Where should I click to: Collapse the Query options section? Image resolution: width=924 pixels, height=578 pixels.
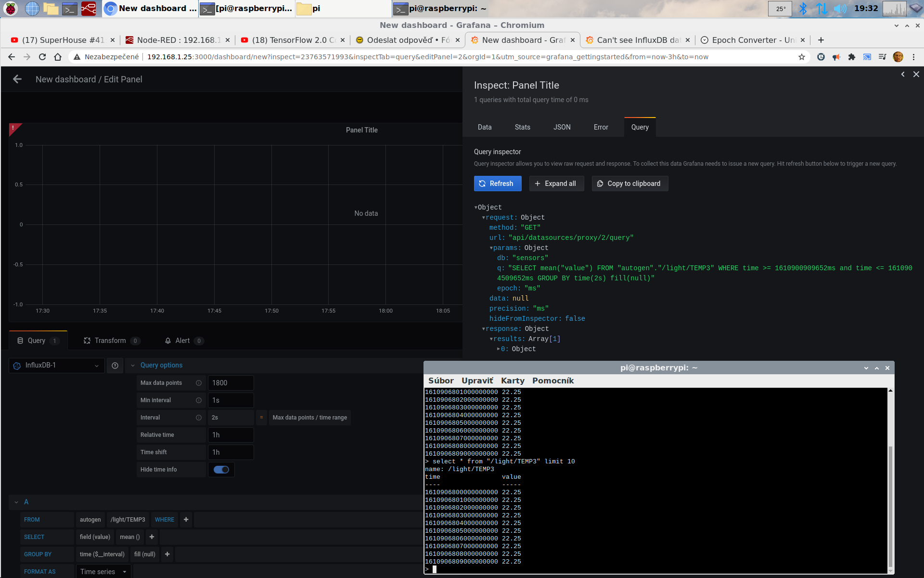133,366
